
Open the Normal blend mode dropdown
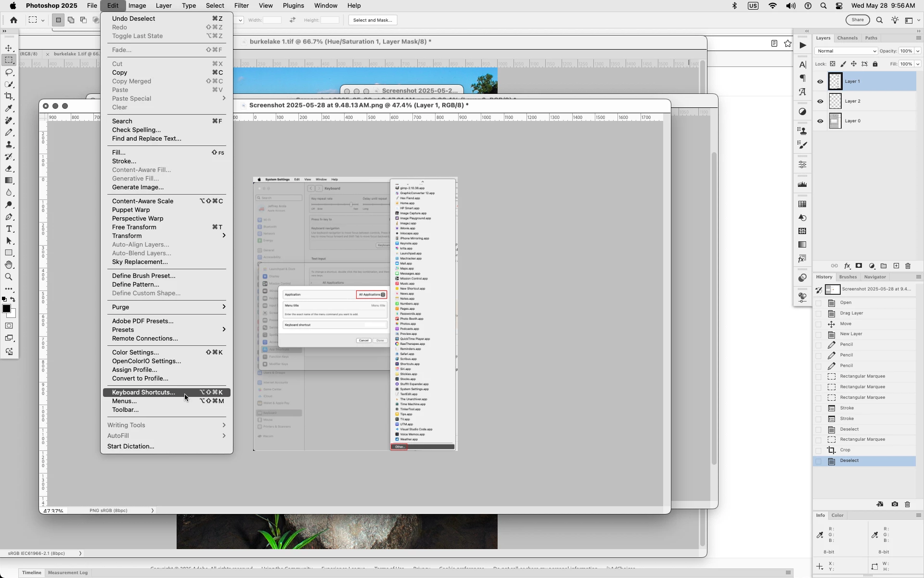coord(846,51)
